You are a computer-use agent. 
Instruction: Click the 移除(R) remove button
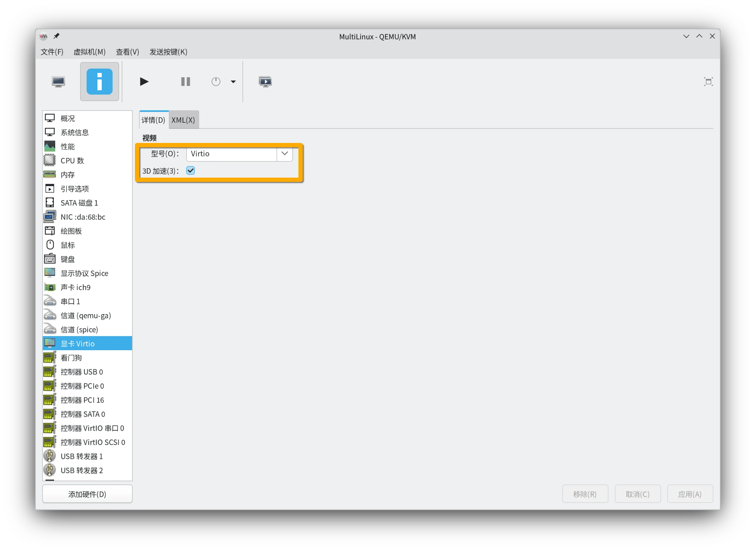(x=585, y=494)
